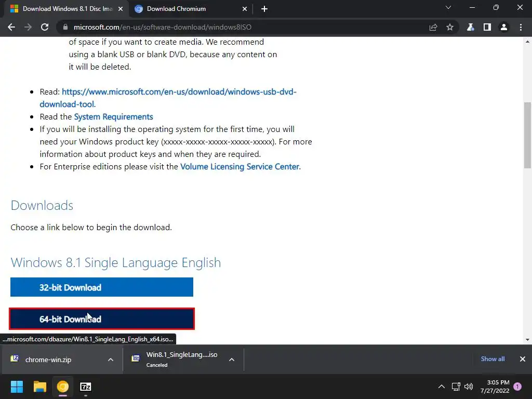Viewport: 532px width, 399px height.
Task: Click the Windows 8.1 Single Language English heading
Action: 116,262
